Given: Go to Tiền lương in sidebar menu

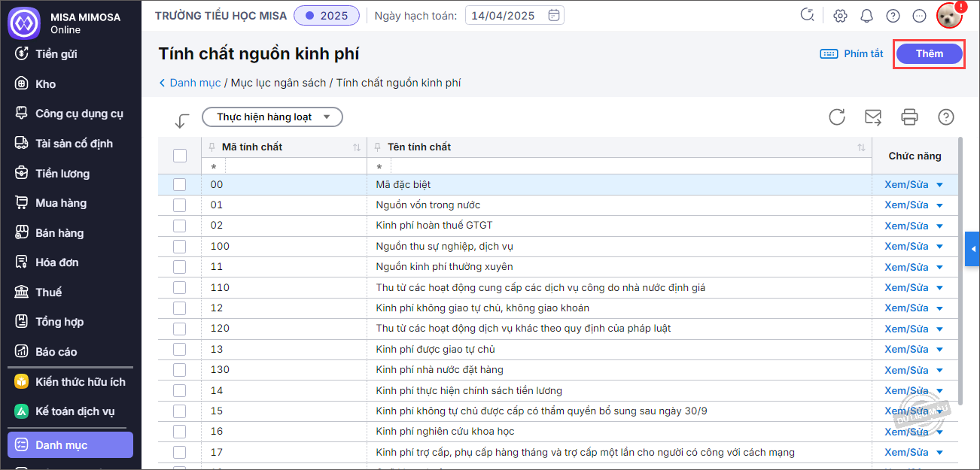Looking at the screenshot, I should click(62, 174).
